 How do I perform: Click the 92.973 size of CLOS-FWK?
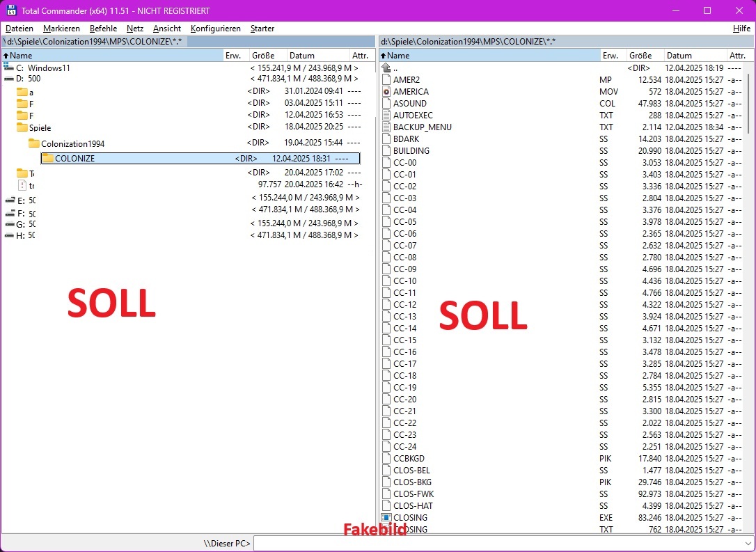click(x=649, y=494)
